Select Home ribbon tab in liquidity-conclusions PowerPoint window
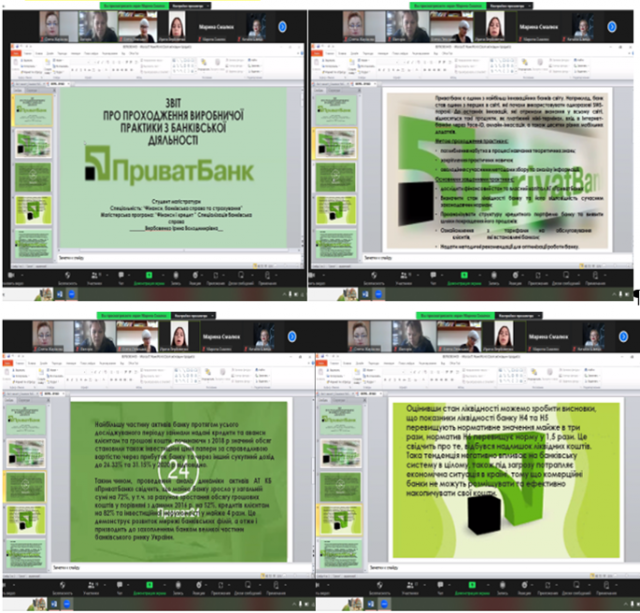This screenshot has width=640, height=613. [x=334, y=363]
